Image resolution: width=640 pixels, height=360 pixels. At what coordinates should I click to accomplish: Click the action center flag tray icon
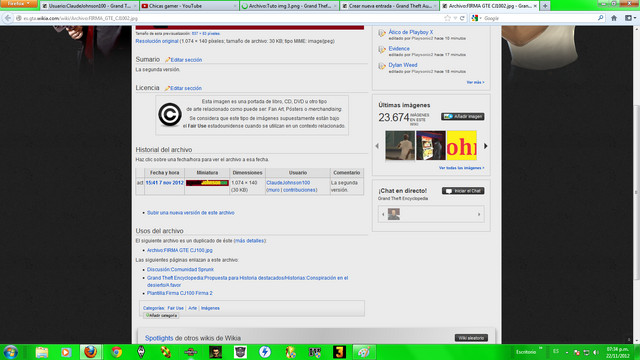577,352
